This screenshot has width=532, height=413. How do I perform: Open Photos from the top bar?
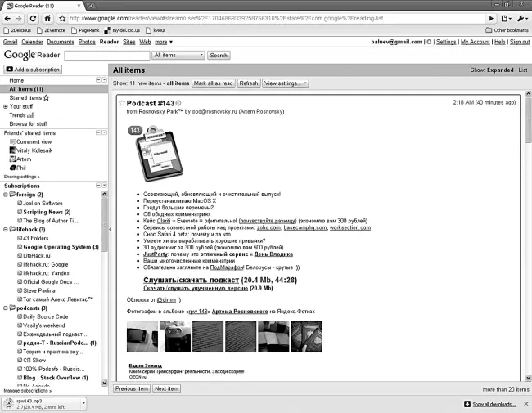click(87, 42)
